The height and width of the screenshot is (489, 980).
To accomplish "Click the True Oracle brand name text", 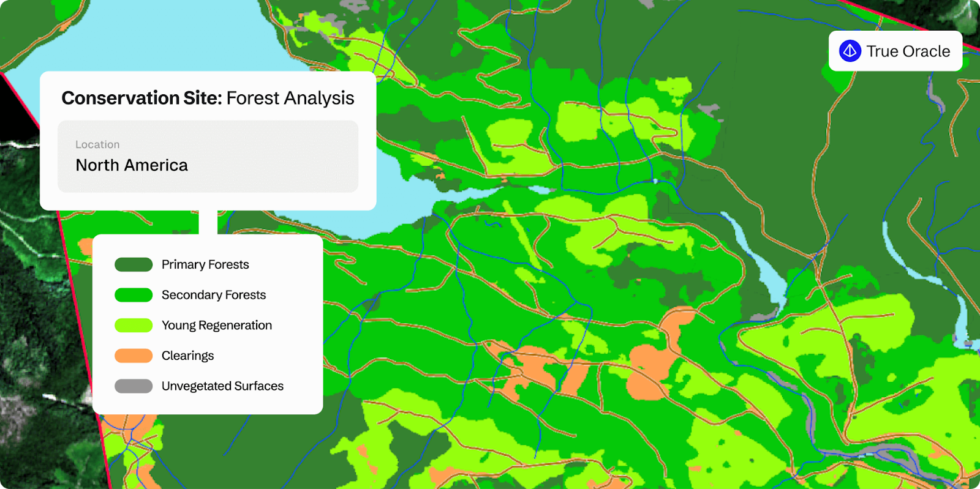I will (908, 51).
